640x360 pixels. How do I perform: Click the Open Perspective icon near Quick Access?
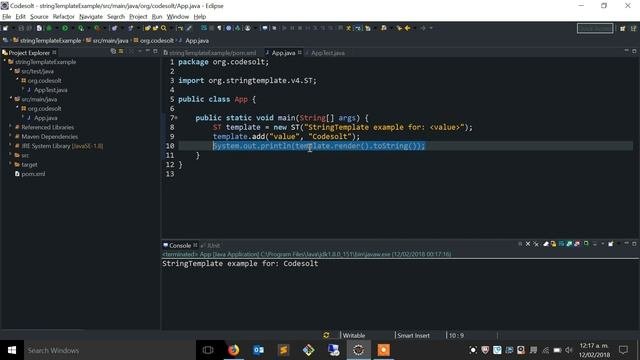point(622,28)
